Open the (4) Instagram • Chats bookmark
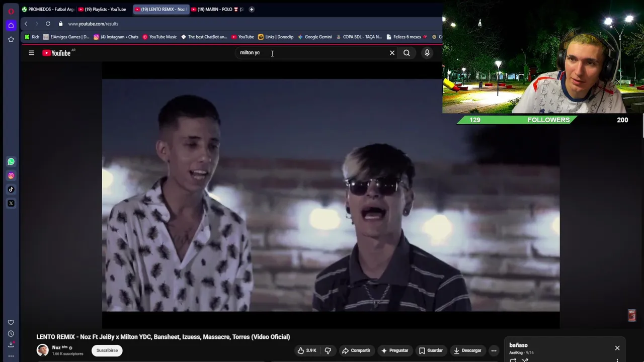The height and width of the screenshot is (362, 644). [116, 37]
